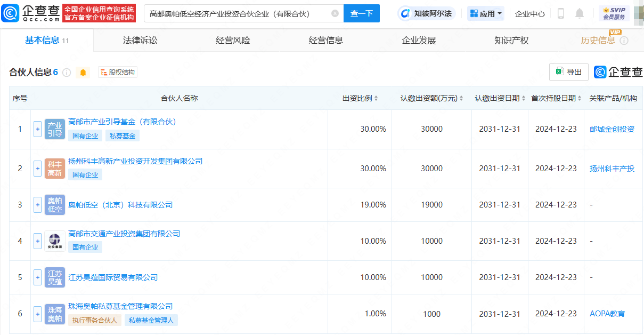The image size is (644, 335).
Task: Open related product AOPA教育
Action: tap(607, 314)
